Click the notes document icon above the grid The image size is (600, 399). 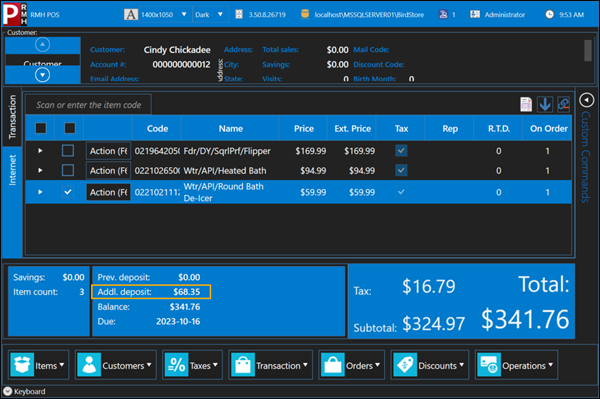click(526, 104)
